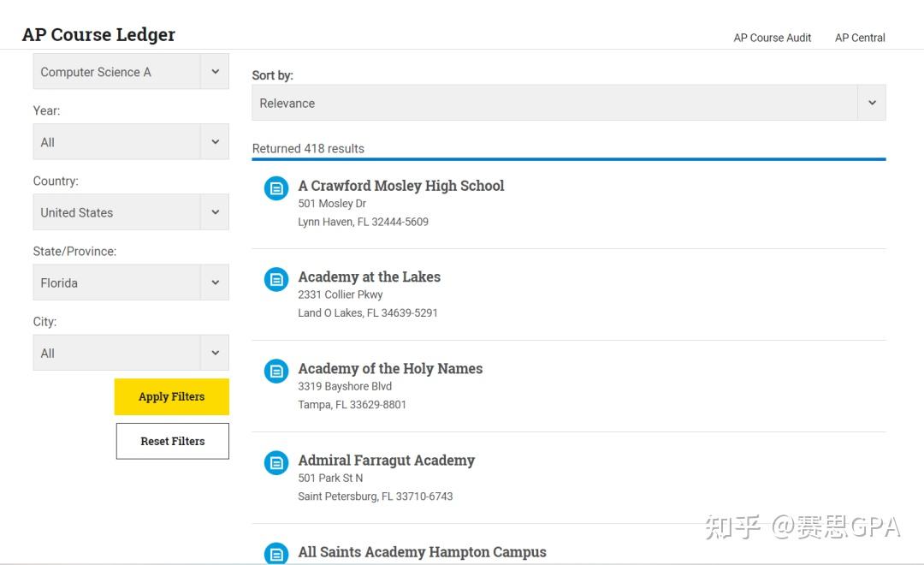Click the Reset Filters button
The height and width of the screenshot is (565, 924).
click(x=173, y=441)
